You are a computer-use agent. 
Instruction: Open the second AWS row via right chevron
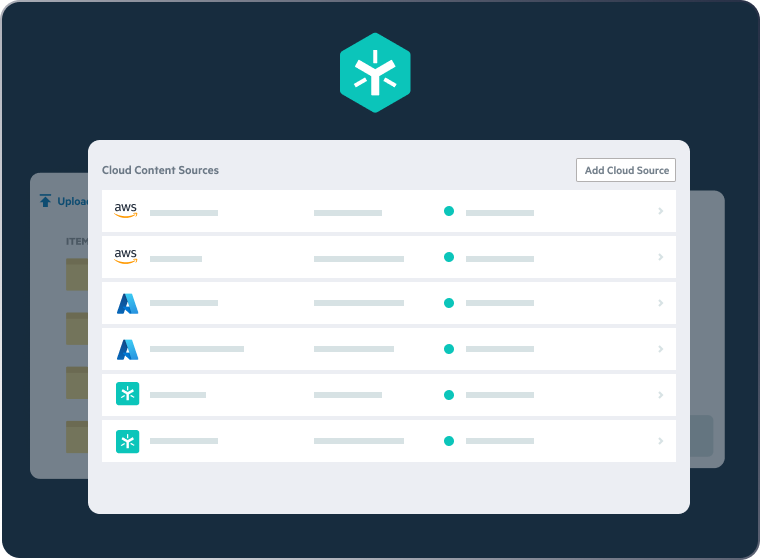(661, 257)
